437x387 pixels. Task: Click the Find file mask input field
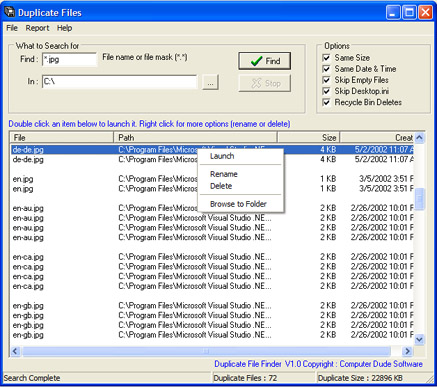(69, 60)
